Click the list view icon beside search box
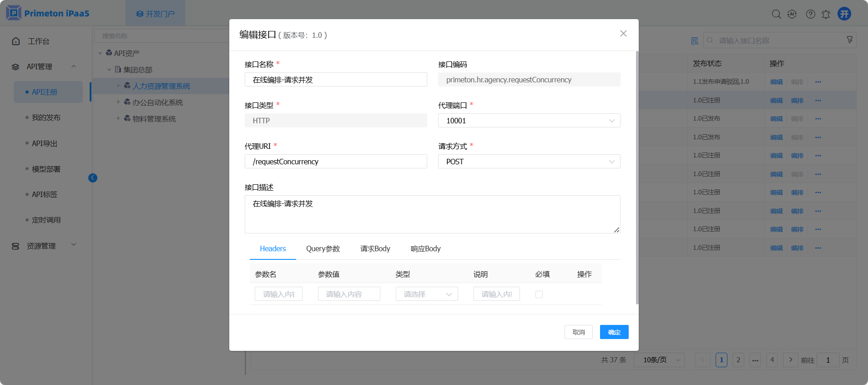Screen dimensions: 868x385 click(694, 41)
